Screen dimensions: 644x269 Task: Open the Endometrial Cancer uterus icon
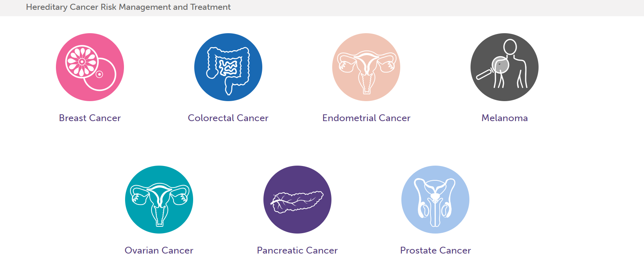[x=366, y=67]
